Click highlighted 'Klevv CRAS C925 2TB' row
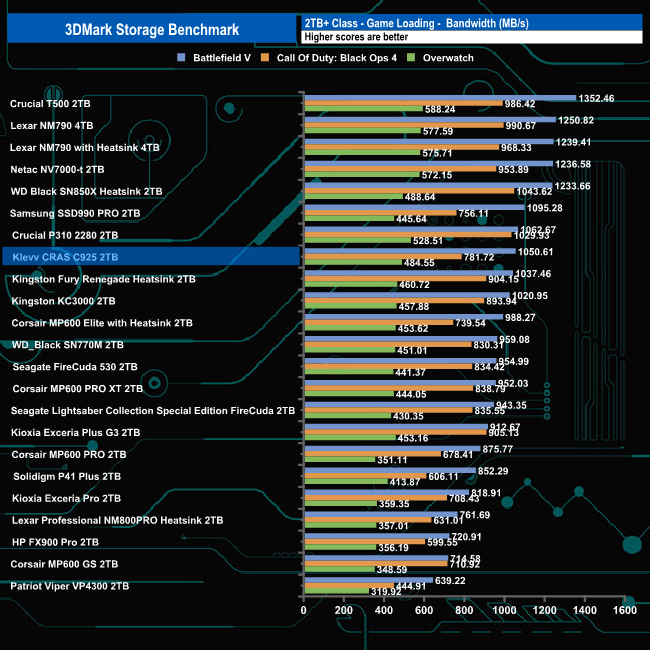This screenshot has height=650, width=650. coord(151,256)
